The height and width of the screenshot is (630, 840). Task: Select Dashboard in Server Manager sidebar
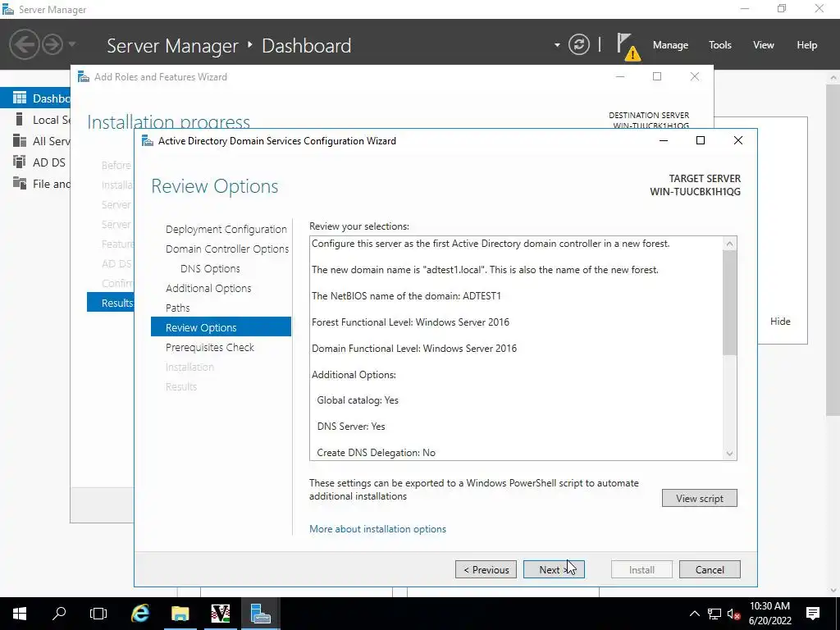(35, 98)
